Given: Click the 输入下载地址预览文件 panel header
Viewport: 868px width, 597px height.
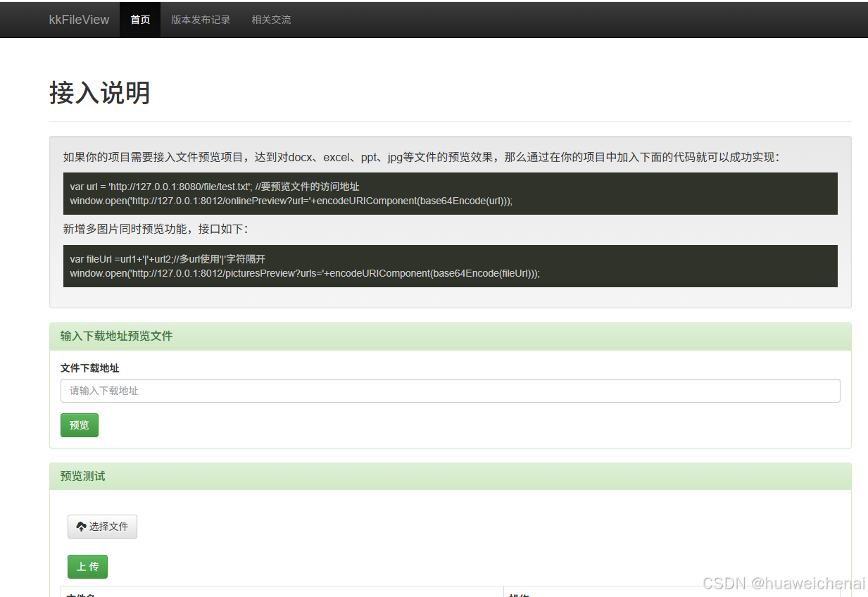Looking at the screenshot, I should (x=451, y=337).
